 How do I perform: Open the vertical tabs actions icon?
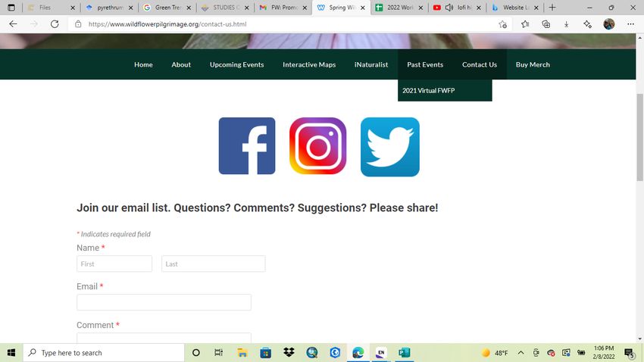coord(11,8)
